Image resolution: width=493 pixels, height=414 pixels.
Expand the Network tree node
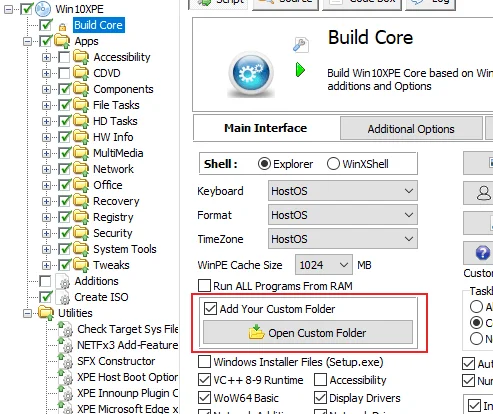tap(46, 169)
